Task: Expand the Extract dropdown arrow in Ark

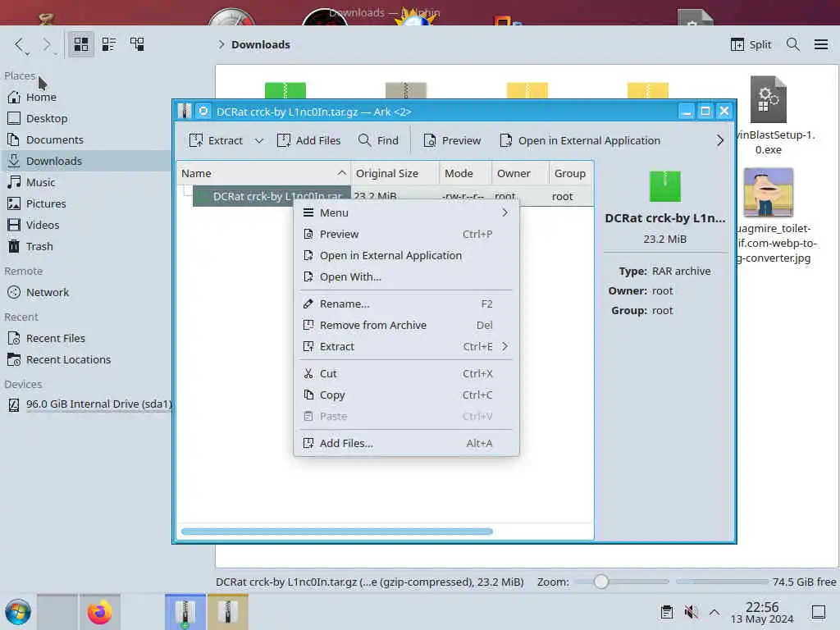Action: pyautogui.click(x=258, y=140)
